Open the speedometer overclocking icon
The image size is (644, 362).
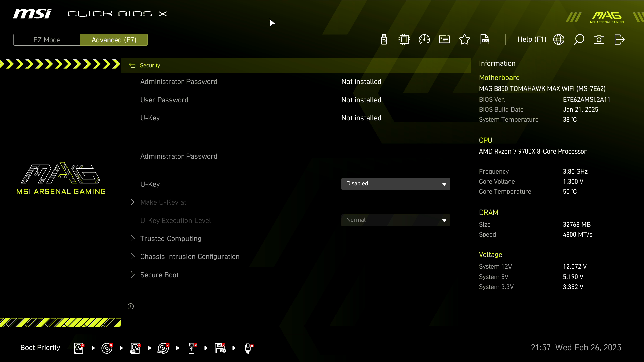(424, 40)
